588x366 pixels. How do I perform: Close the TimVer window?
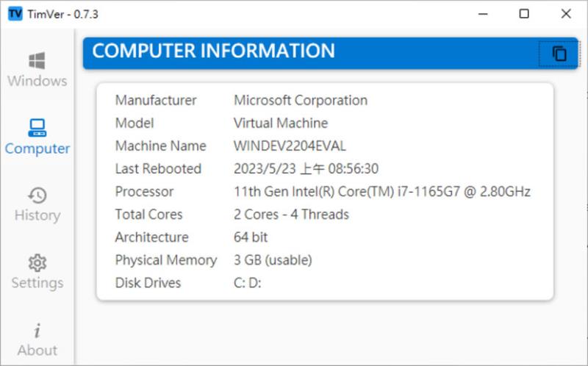pyautogui.click(x=566, y=14)
